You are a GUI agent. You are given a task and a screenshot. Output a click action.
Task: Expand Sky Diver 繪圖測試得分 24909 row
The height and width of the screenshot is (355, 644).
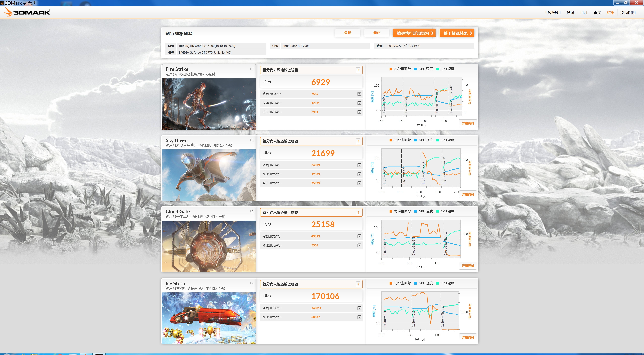(359, 165)
